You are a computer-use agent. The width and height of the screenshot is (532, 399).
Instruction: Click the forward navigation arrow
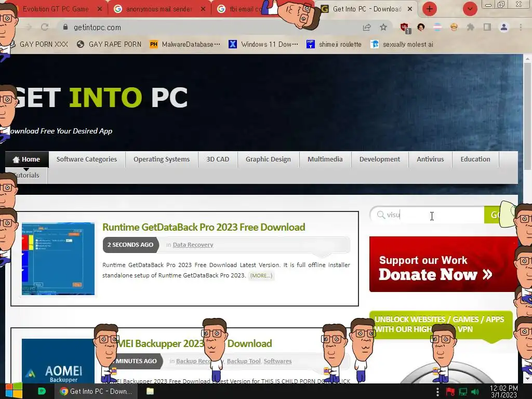tap(29, 27)
